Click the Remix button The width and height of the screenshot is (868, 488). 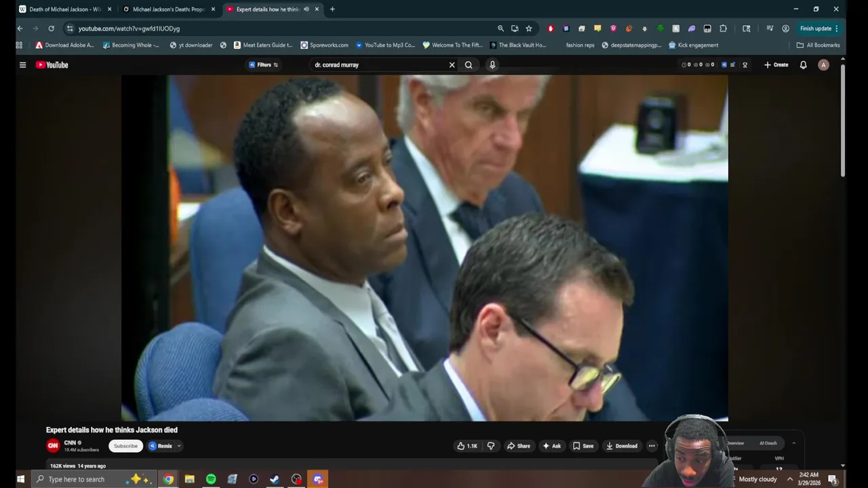pyautogui.click(x=161, y=446)
